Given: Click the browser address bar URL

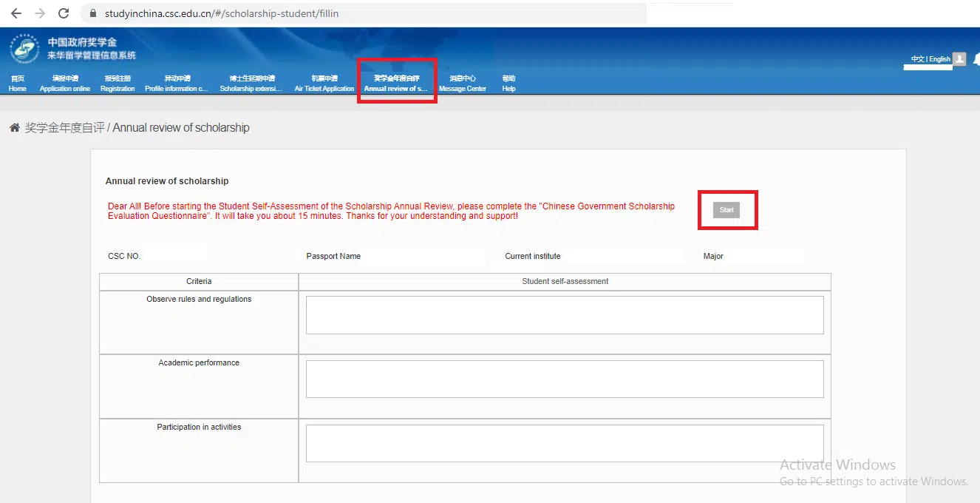Looking at the screenshot, I should tap(222, 13).
